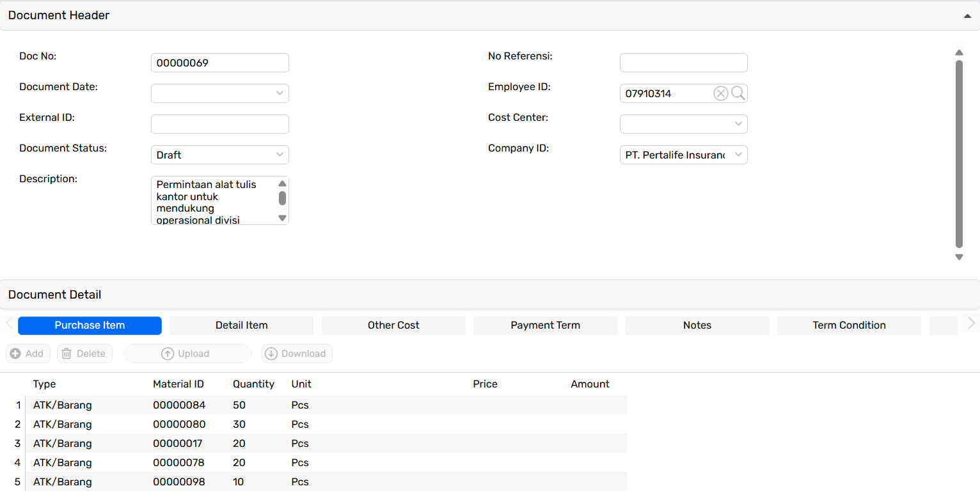Focus the Doc No input field

point(220,63)
